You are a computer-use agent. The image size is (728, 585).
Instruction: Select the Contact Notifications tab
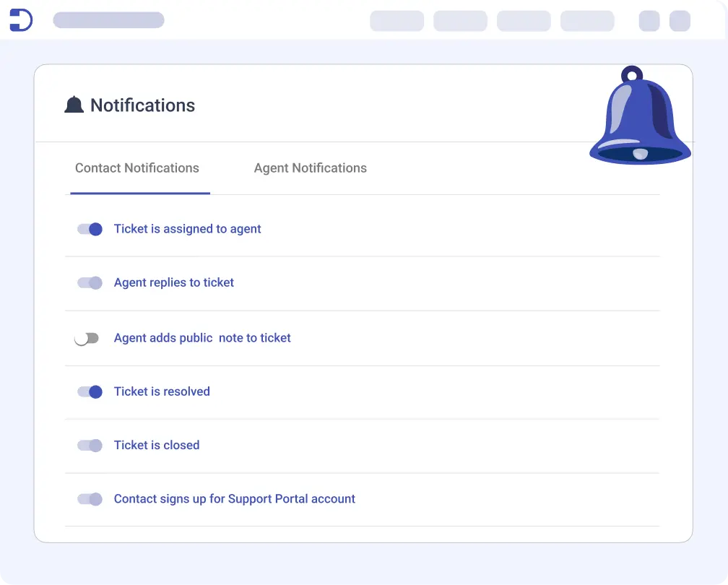(x=137, y=168)
